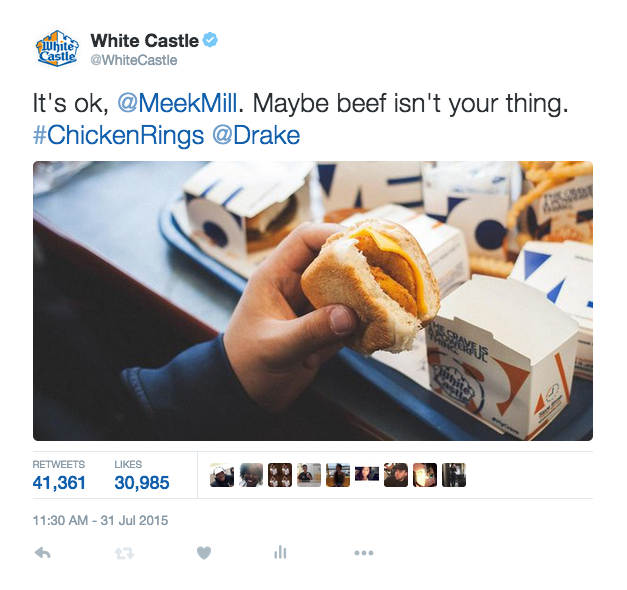
Task: Click the retweet icon
Action: pos(124,553)
